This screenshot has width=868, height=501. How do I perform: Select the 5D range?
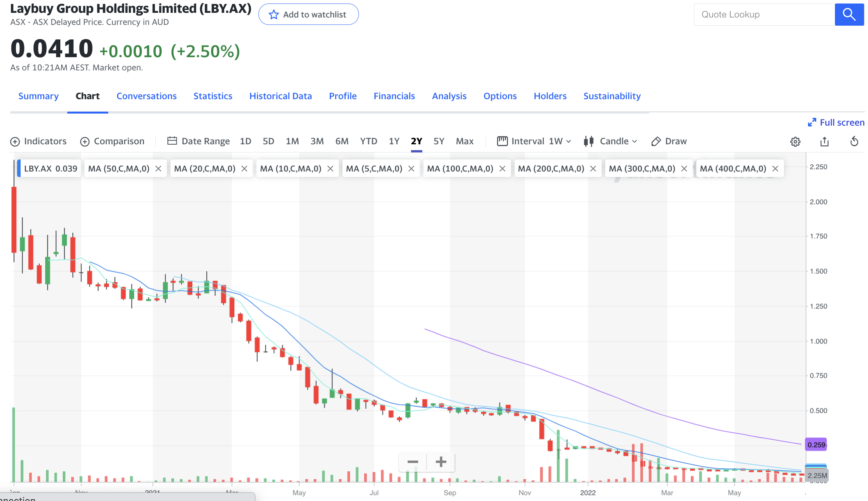(x=269, y=141)
